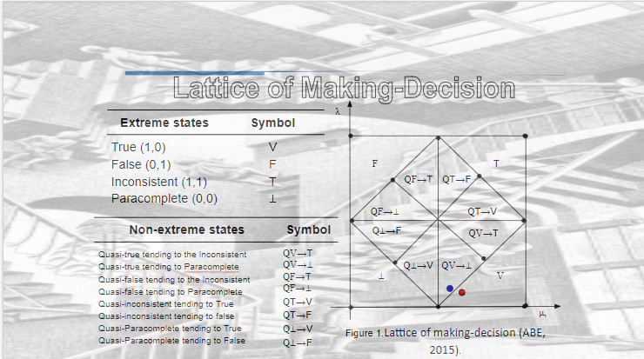Click QF→T symbol in the non-extreme table
Viewport: 644px width, 359px height.
[297, 276]
